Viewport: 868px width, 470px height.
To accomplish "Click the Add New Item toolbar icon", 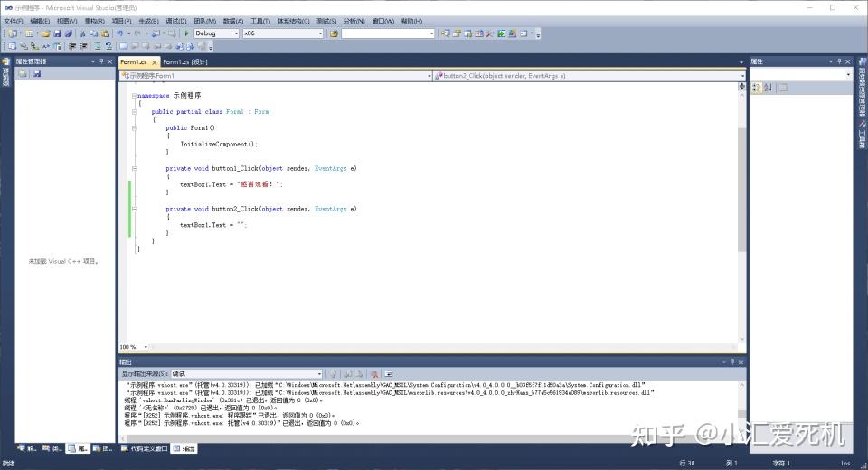I will click(29, 33).
